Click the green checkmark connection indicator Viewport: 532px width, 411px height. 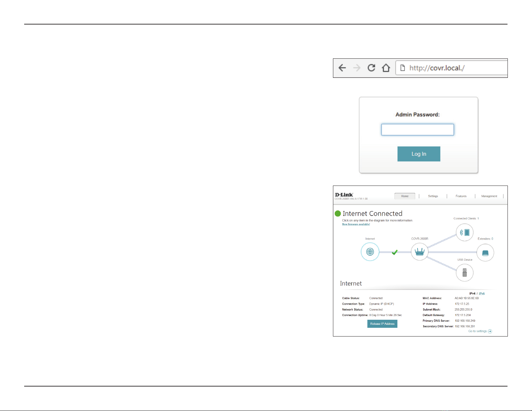395,252
